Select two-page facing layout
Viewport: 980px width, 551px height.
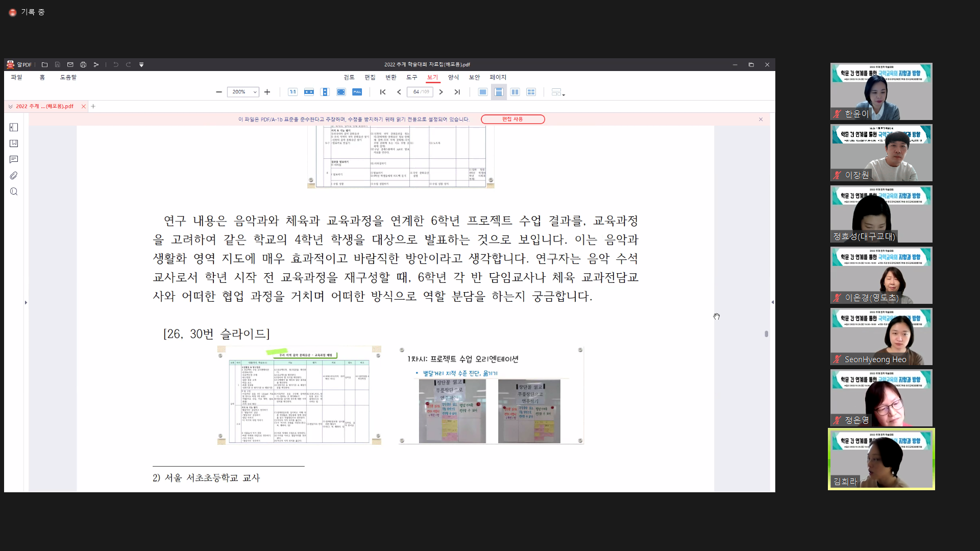point(515,92)
